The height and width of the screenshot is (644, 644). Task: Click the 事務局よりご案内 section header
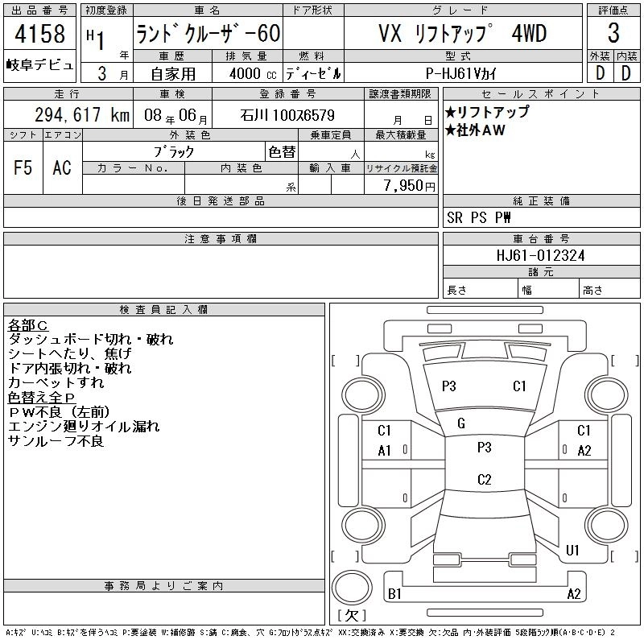pos(164,586)
